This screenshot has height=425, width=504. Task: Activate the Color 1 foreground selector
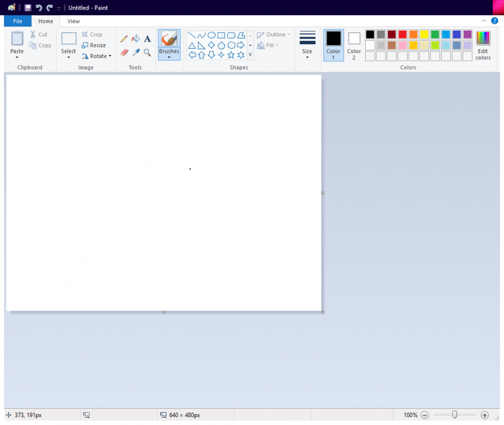click(x=333, y=44)
